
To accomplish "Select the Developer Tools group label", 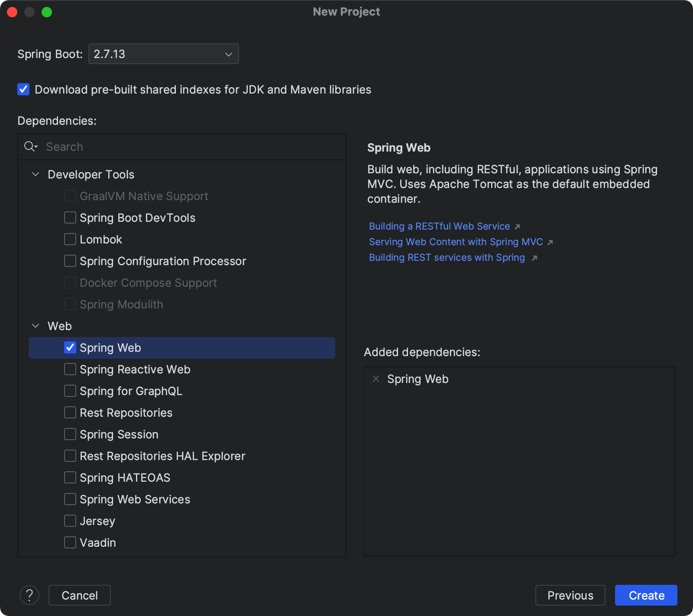I will [91, 175].
